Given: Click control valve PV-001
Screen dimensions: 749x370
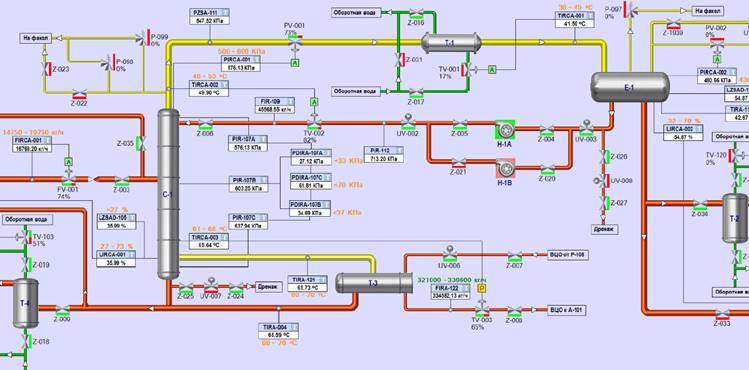Looking at the screenshot, I should pyautogui.click(x=295, y=42).
